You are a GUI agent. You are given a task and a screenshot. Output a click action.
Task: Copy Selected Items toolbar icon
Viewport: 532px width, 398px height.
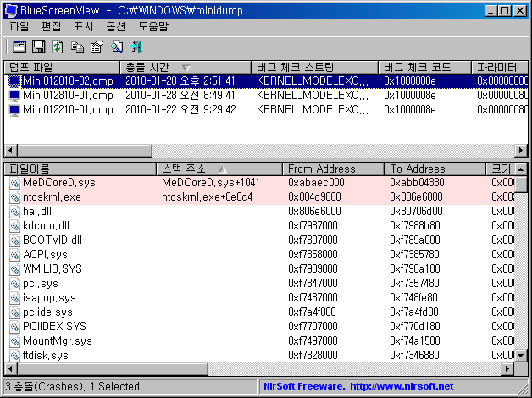(77, 47)
